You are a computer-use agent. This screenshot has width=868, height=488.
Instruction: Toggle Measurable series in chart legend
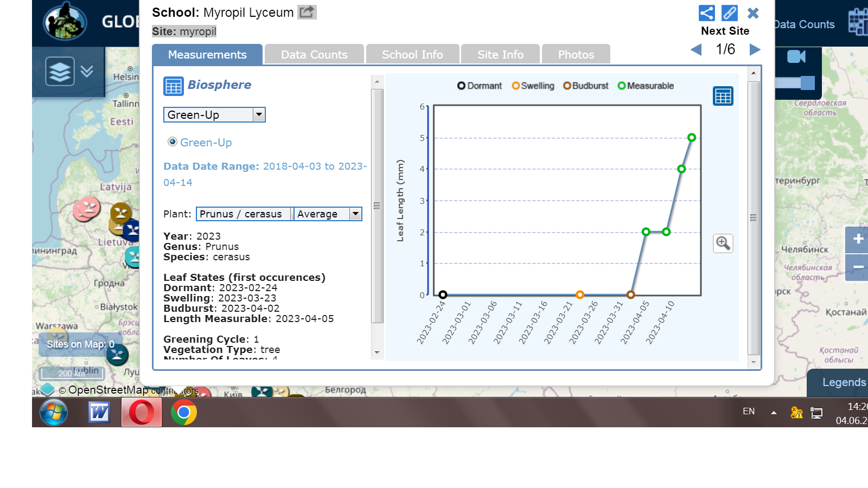[646, 86]
